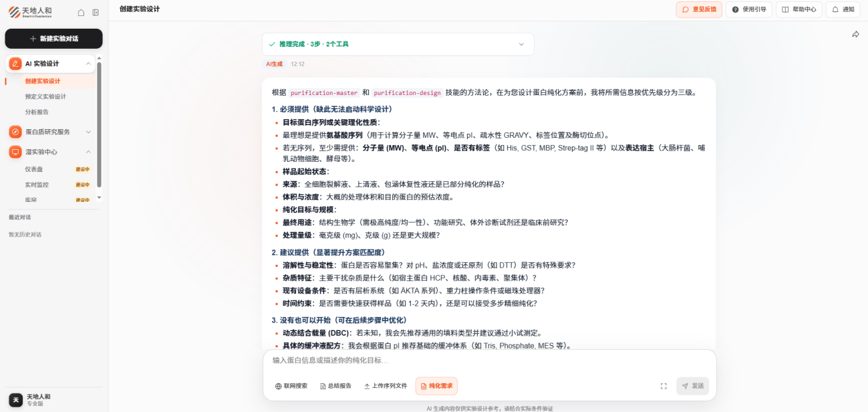Viewport: 868px width, 412px height.
Task: Click 建设中 badge beside 实时监控
Action: (x=83, y=185)
